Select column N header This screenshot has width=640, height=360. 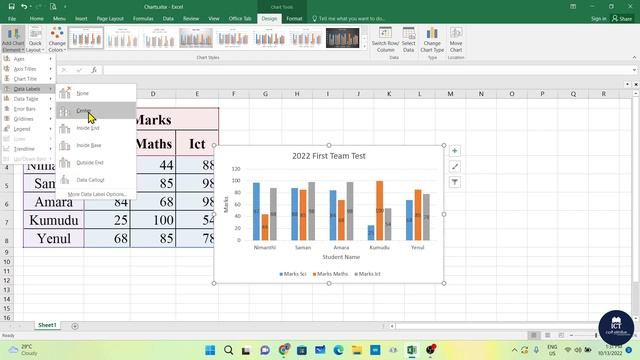[x=481, y=94]
